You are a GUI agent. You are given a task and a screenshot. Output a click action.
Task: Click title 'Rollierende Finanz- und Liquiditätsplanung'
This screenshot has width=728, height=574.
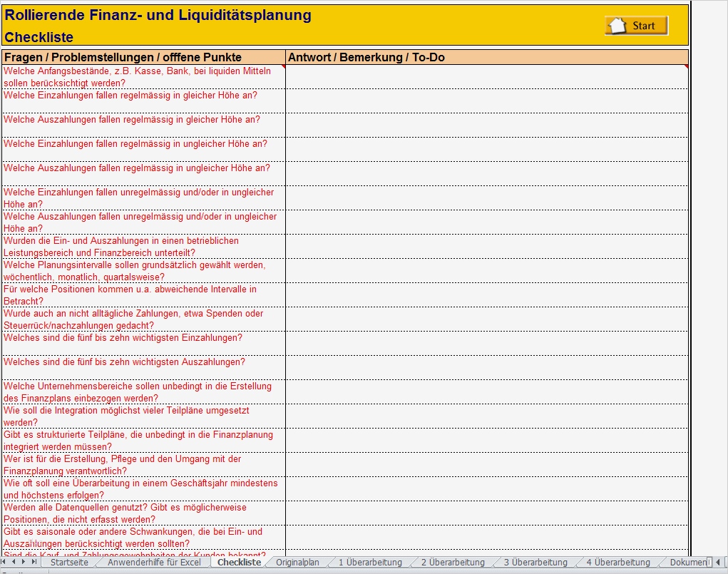(x=158, y=15)
